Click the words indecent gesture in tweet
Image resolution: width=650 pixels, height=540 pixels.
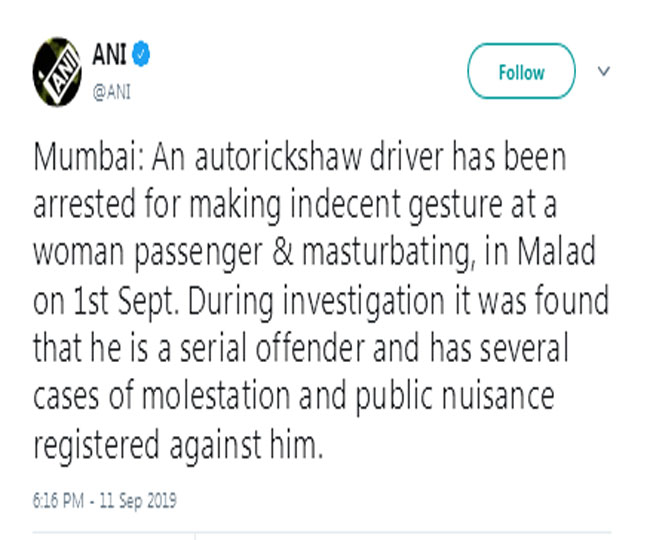396,205
